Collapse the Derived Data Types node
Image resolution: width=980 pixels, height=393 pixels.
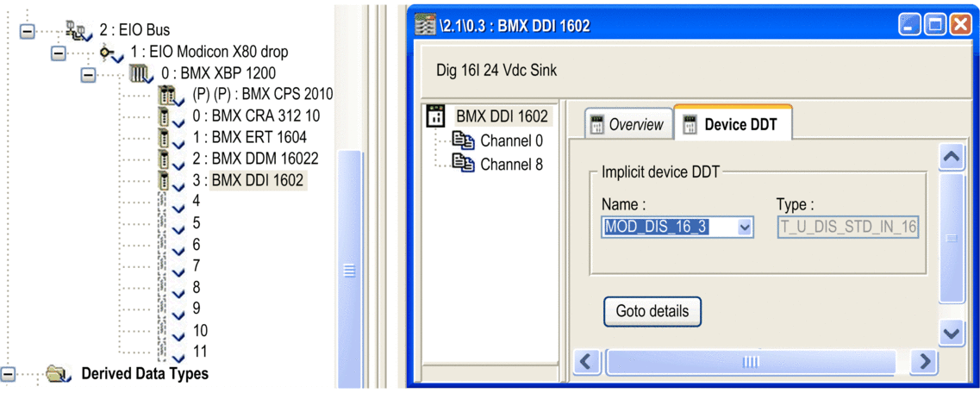8,374
